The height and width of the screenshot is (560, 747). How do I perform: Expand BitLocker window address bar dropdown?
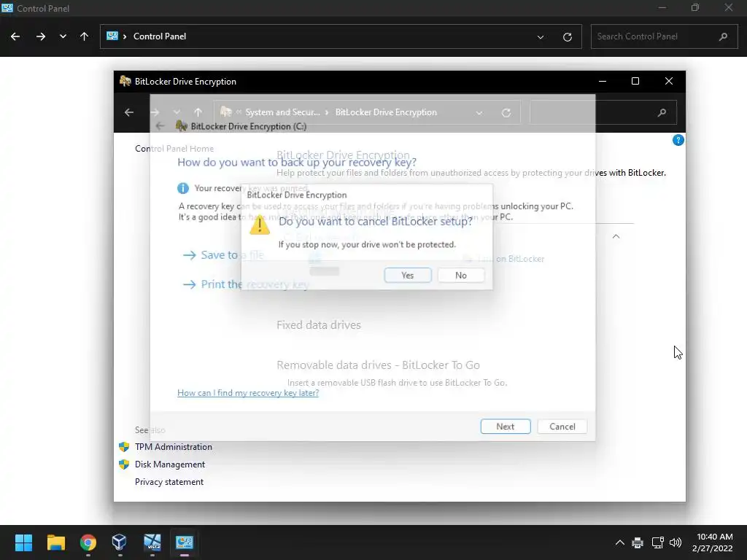pos(479,113)
